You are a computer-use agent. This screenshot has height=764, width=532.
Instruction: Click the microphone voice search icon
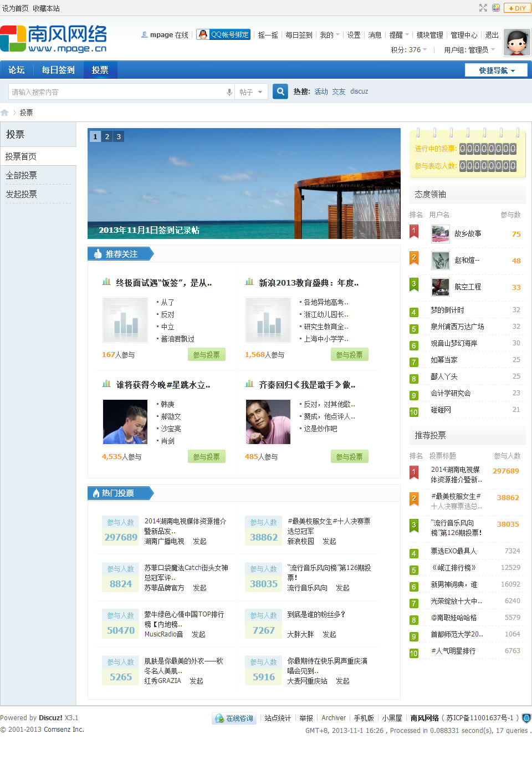coord(229,92)
